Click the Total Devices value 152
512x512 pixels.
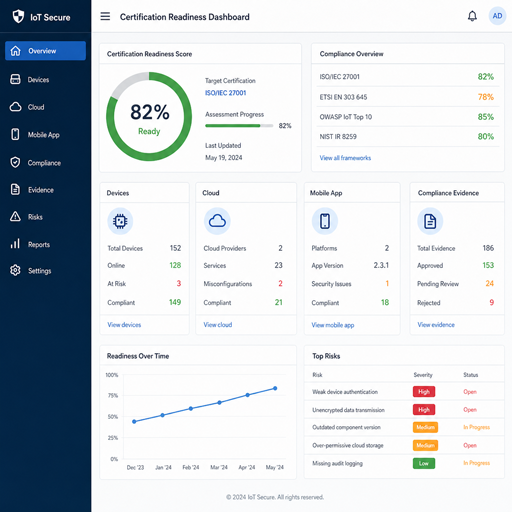(175, 248)
